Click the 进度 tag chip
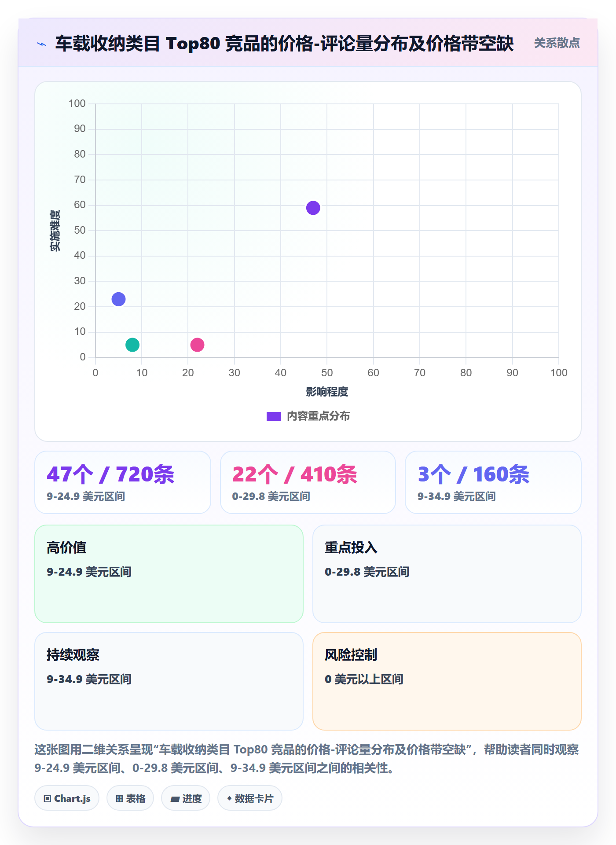This screenshot has width=616, height=845. (x=186, y=798)
